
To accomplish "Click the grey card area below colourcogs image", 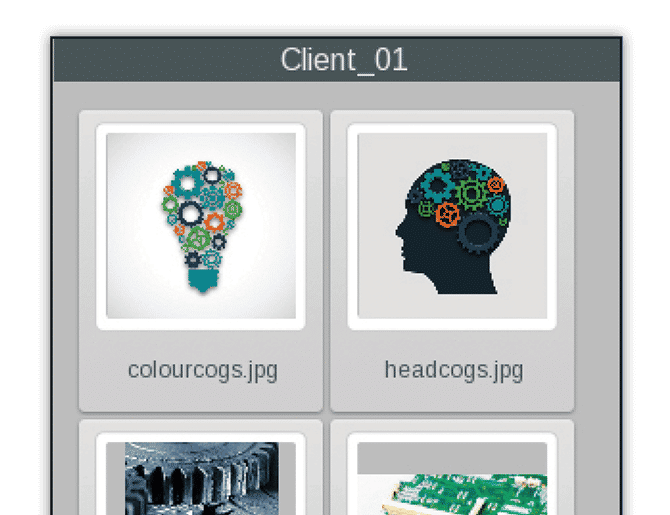I will [x=201, y=344].
